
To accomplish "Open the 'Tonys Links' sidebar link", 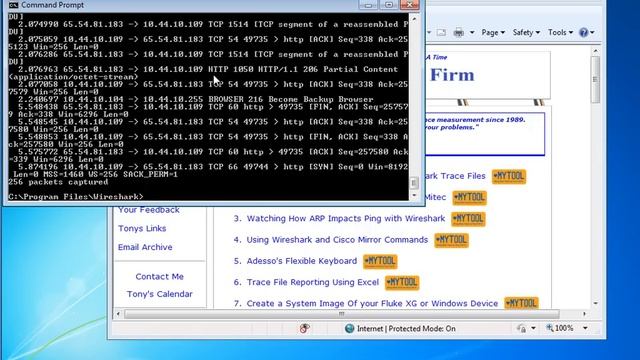I will 142,228.
